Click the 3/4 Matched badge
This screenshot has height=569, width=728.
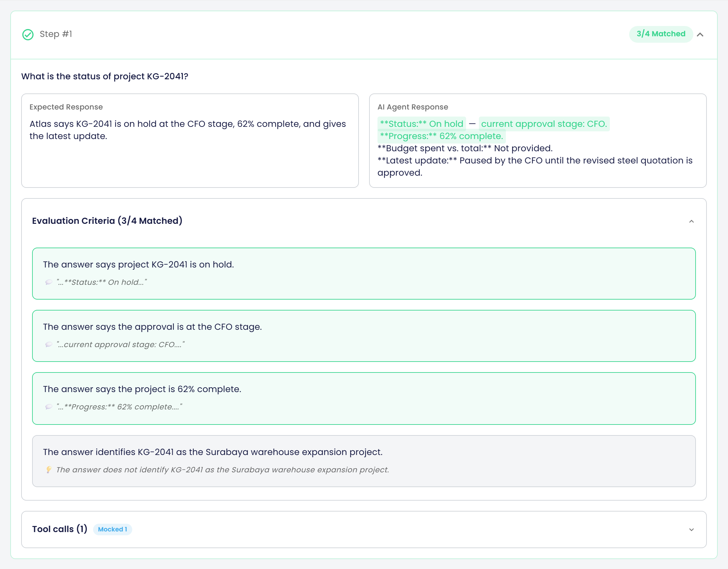point(661,34)
